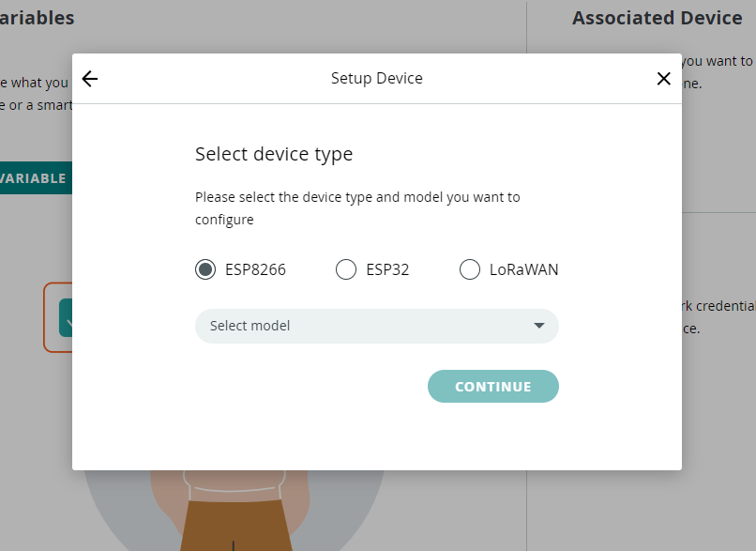Click the illustration below the dialog
Image resolution: width=756 pixels, height=551 pixels.
tap(234, 512)
